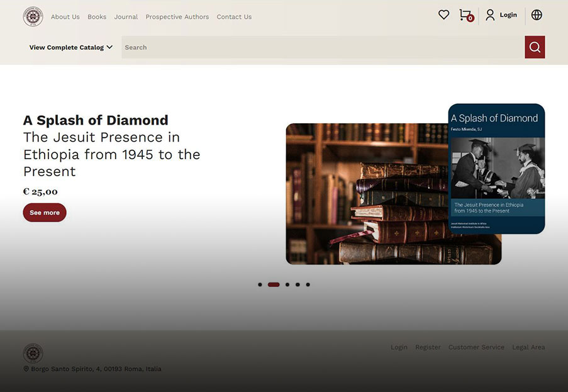The width and height of the screenshot is (568, 392).
Task: Click into the Search input field
Action: 323,47
